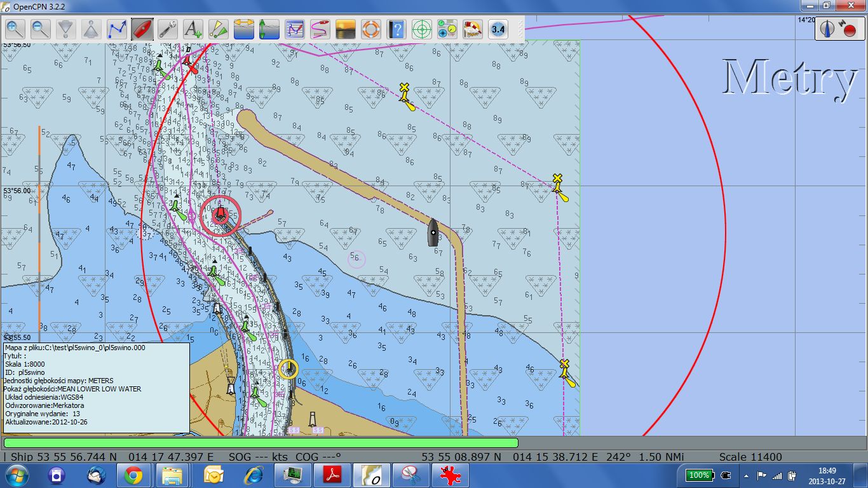Screen dimensions: 868x488
Task: Open About/Help question mark icon
Action: (397, 29)
